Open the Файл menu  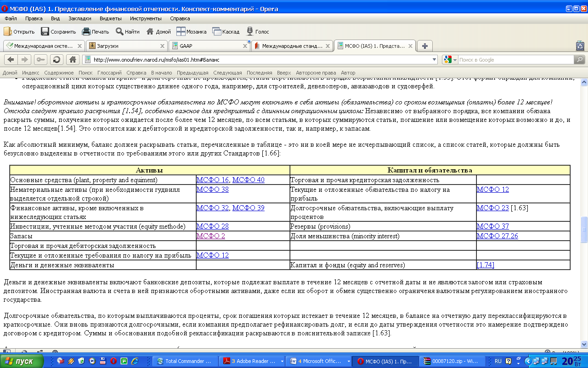(11, 18)
